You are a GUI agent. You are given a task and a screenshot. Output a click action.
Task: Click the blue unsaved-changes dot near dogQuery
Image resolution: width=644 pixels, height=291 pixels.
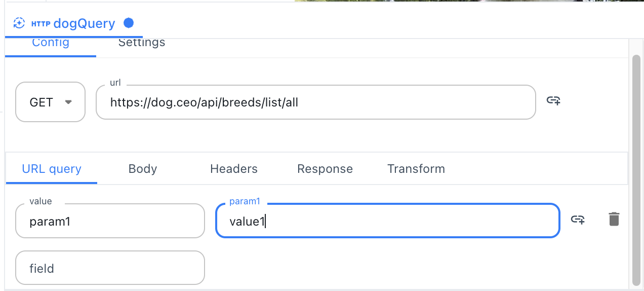click(x=129, y=23)
